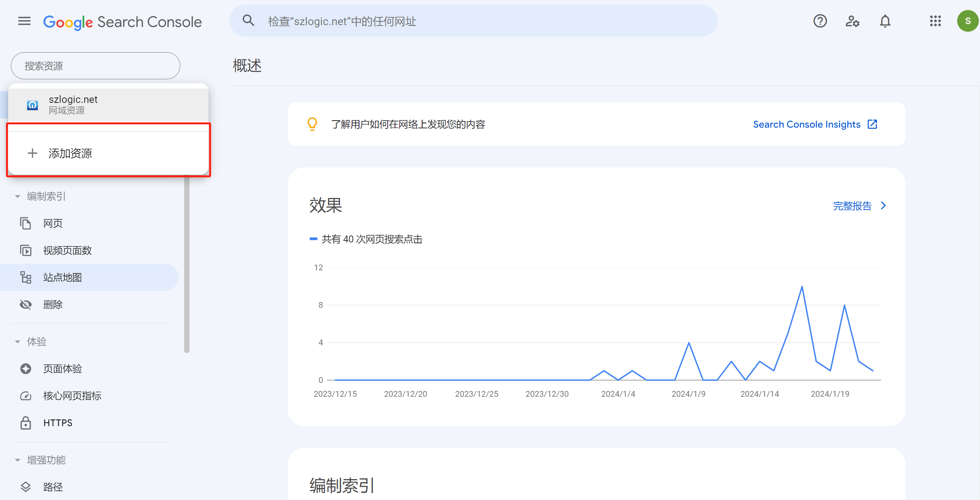Open the user settings icon

point(852,22)
